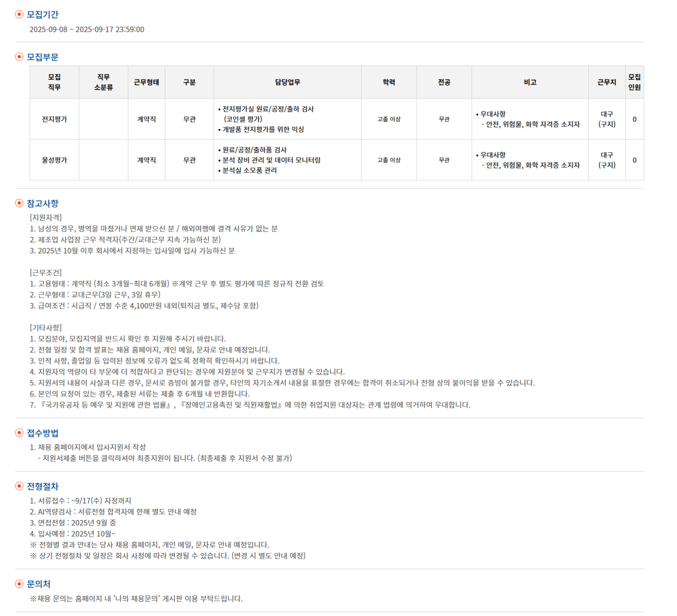
Task: Click the 면접전형 2025년 9월 중 line
Action: 73,523
